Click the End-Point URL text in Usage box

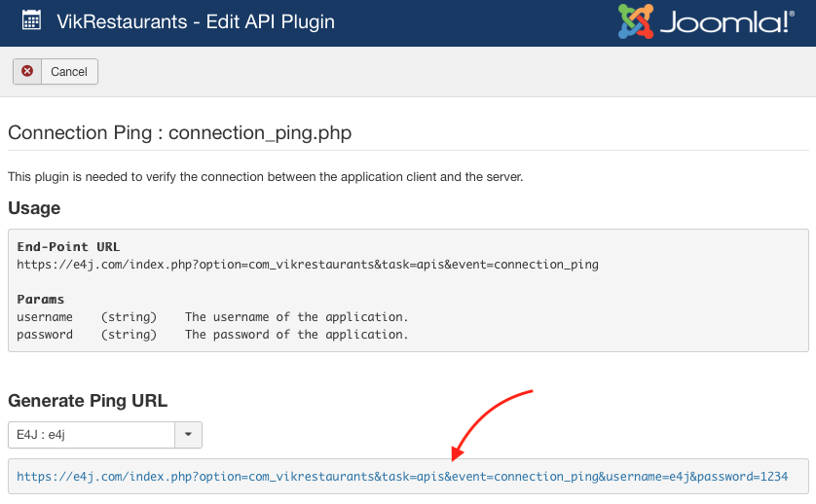tap(308, 265)
